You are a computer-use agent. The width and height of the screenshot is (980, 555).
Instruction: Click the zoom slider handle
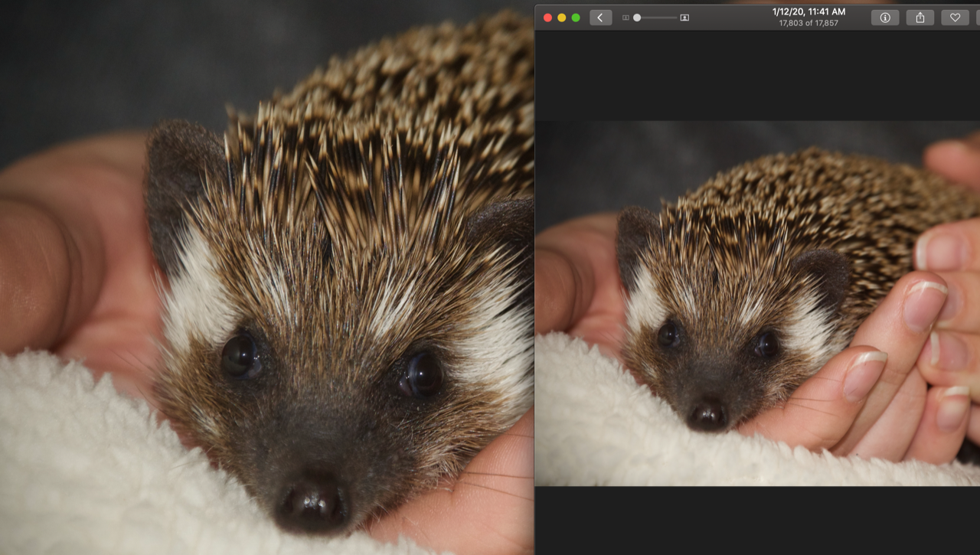tap(637, 18)
